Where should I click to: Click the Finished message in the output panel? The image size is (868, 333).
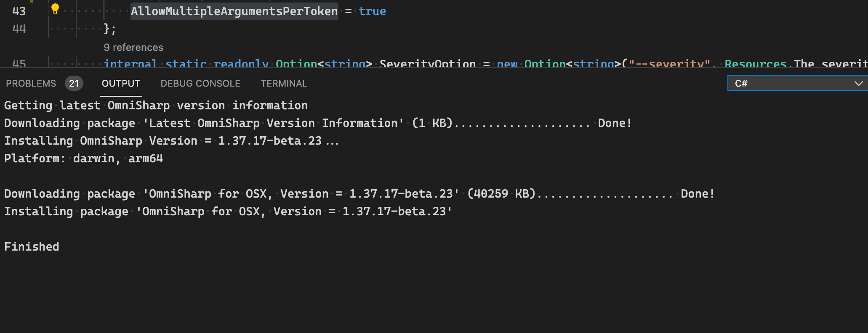pyautogui.click(x=32, y=246)
